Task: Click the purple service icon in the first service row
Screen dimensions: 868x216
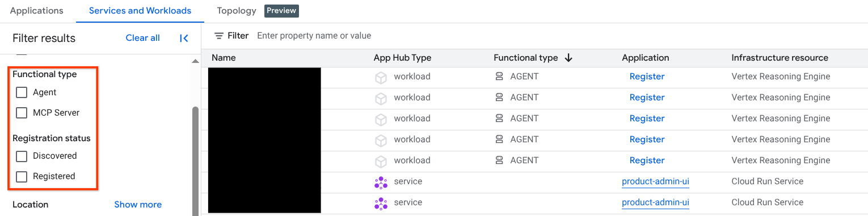Action: coord(381,182)
